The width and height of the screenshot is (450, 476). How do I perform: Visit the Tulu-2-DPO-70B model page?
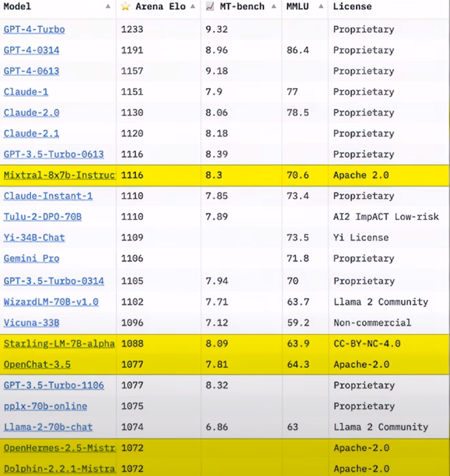(42, 216)
